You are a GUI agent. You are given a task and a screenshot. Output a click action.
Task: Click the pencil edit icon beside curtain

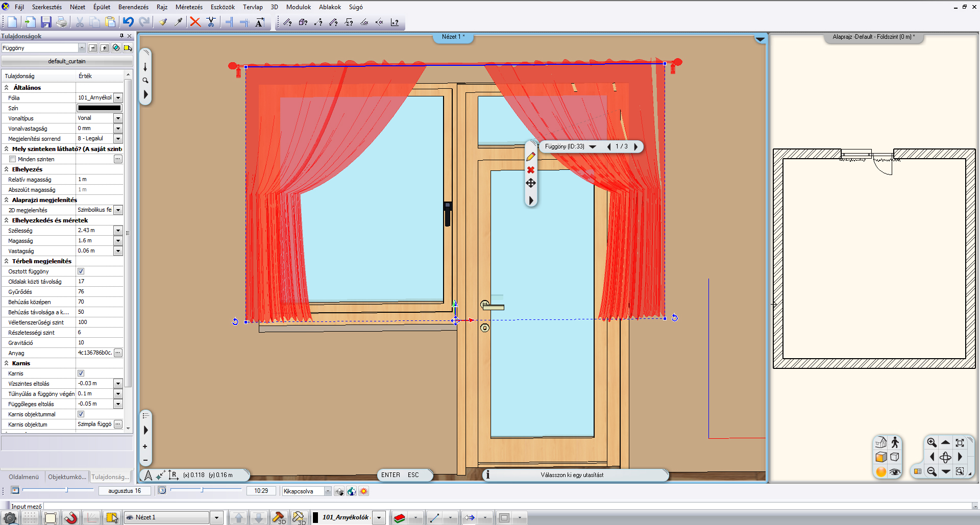[531, 157]
